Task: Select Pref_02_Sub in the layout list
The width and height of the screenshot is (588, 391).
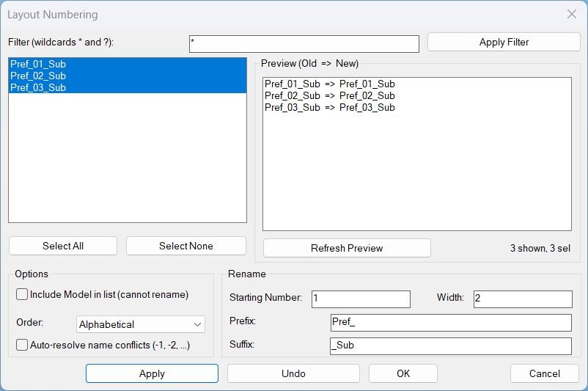Action: pos(38,76)
